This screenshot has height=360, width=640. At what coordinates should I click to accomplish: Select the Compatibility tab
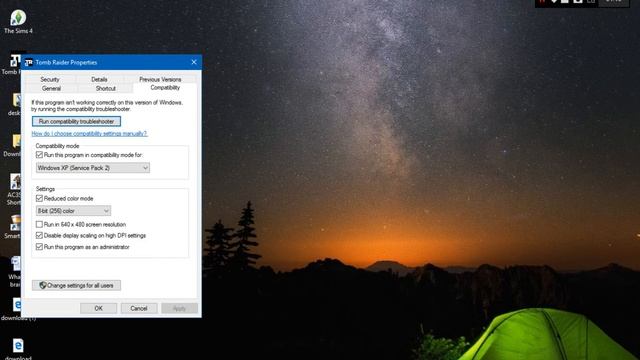(x=165, y=88)
